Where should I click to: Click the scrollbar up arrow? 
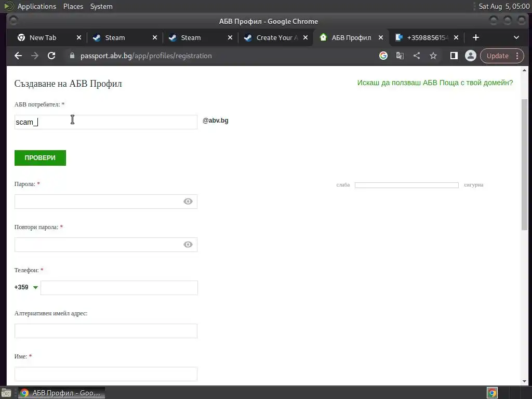[x=525, y=70]
